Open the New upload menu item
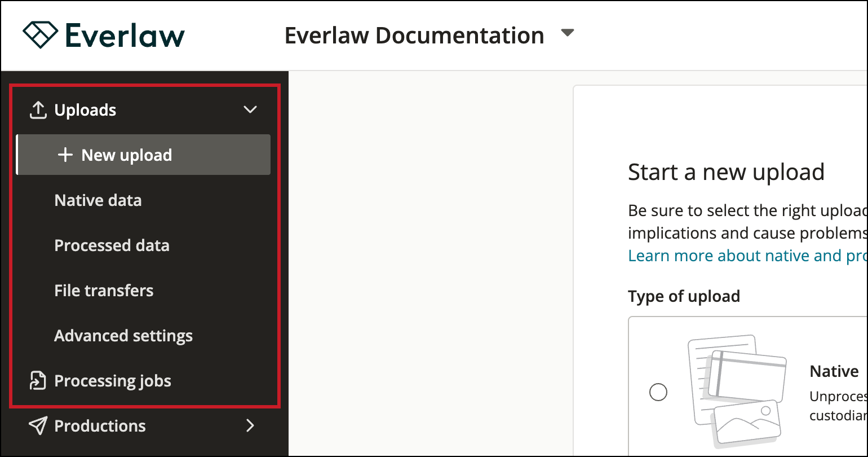Image resolution: width=868 pixels, height=457 pixels. tap(144, 155)
